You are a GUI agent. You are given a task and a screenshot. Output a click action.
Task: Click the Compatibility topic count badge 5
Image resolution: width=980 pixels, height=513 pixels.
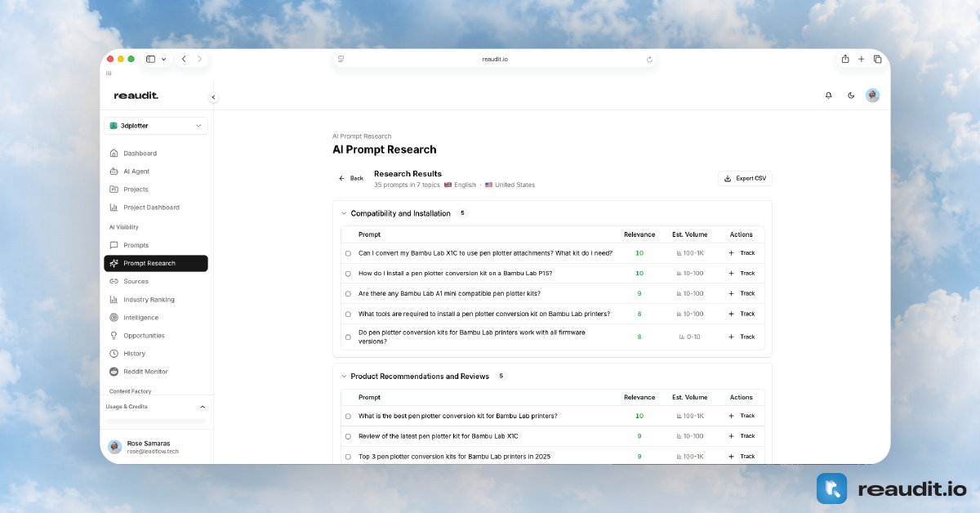pyautogui.click(x=462, y=213)
